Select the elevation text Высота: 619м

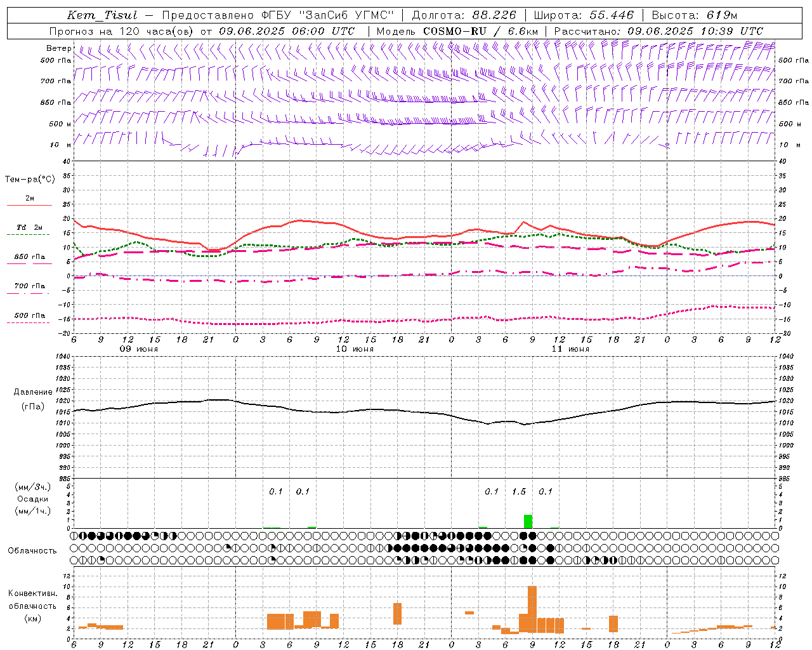[x=695, y=15]
